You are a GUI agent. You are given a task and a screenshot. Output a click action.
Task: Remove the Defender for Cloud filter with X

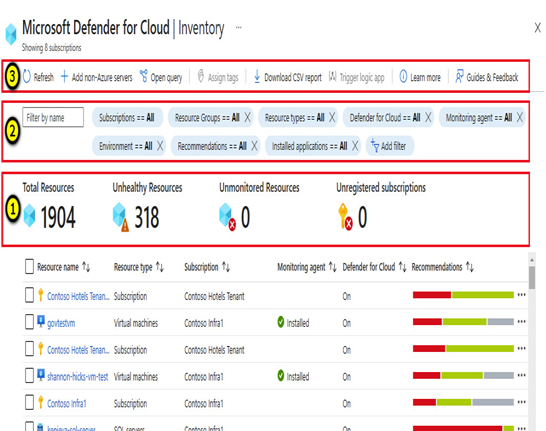428,117
